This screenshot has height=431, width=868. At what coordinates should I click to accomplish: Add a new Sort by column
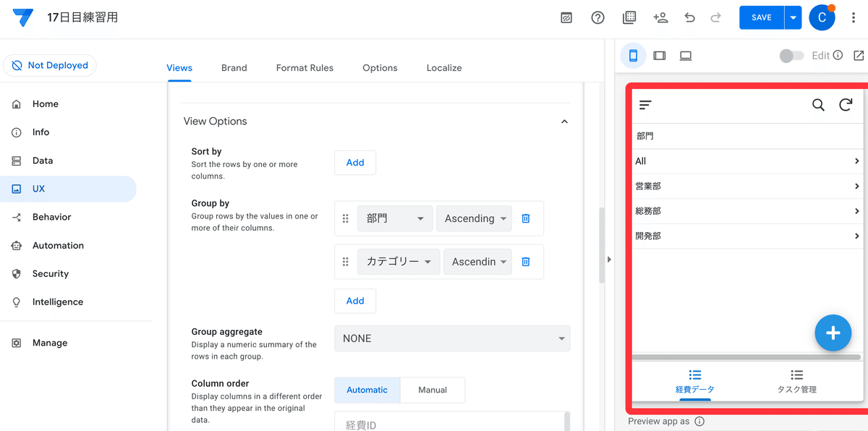click(355, 162)
